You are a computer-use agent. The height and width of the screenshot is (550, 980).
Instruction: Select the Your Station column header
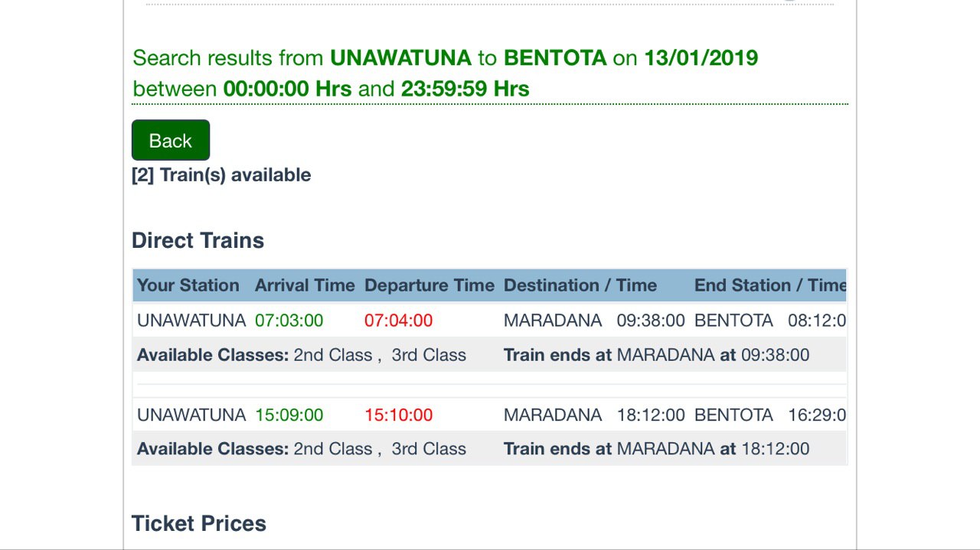188,285
